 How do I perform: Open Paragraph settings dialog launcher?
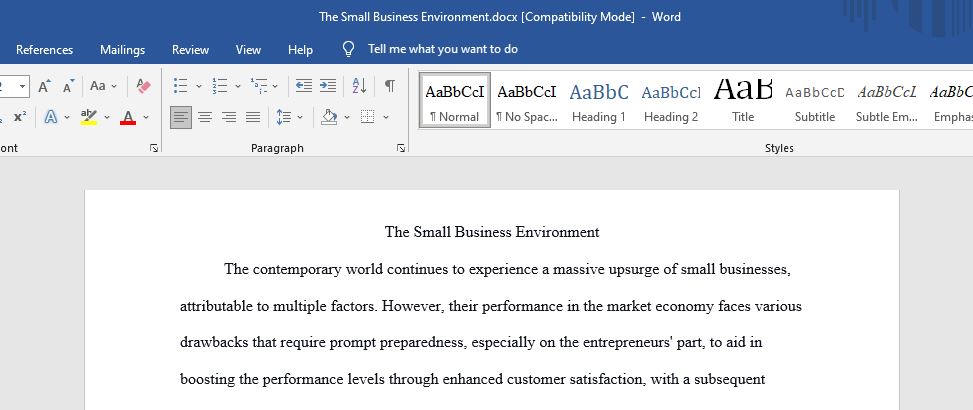point(401,148)
